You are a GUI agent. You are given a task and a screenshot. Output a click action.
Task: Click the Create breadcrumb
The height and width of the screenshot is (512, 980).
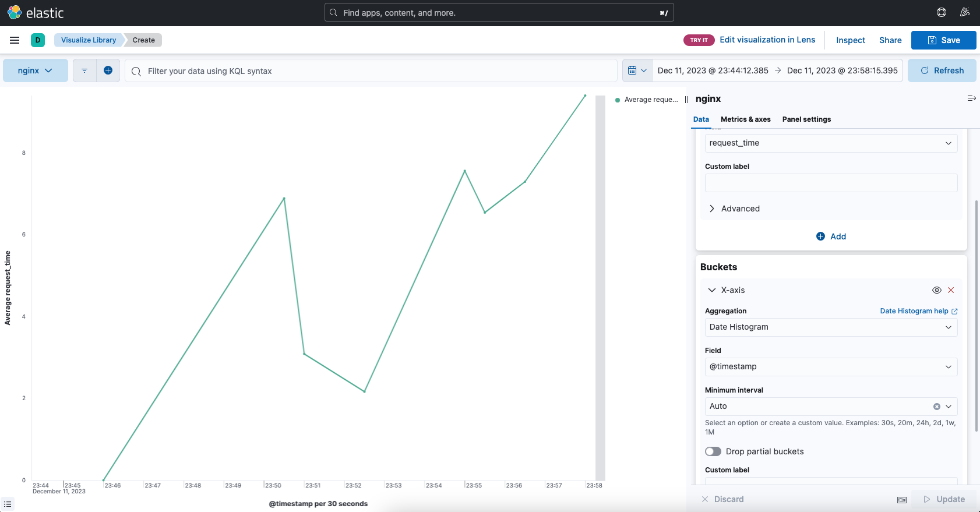[x=143, y=40]
